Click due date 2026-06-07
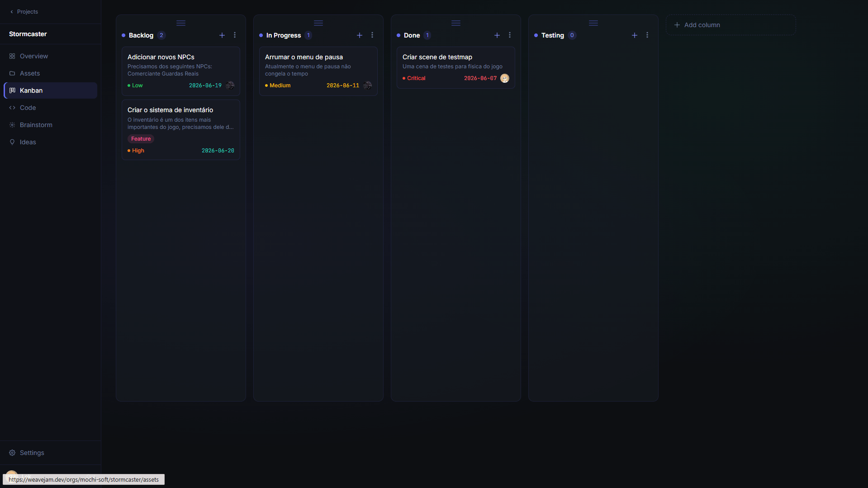The height and width of the screenshot is (488, 868). (x=480, y=78)
